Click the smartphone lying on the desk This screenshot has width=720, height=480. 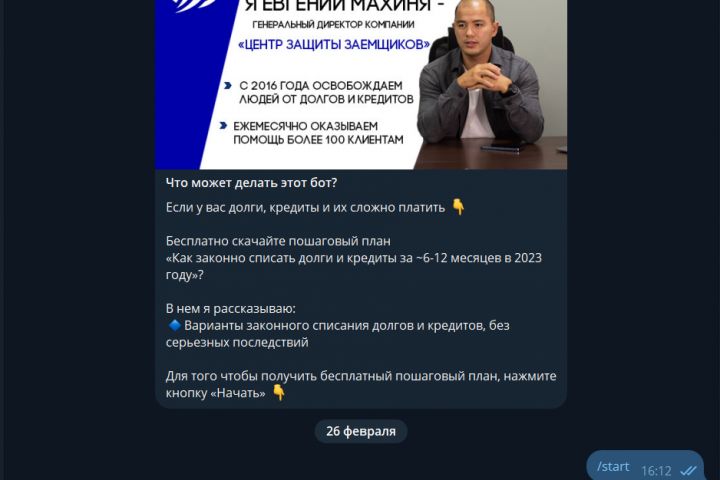(502, 147)
